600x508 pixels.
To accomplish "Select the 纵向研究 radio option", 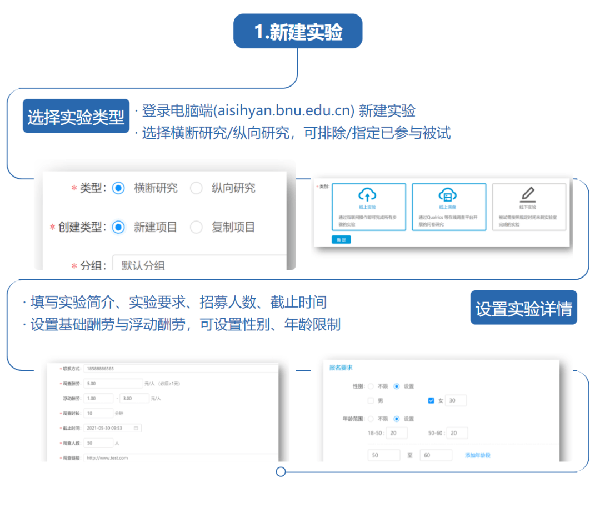I will [x=196, y=188].
